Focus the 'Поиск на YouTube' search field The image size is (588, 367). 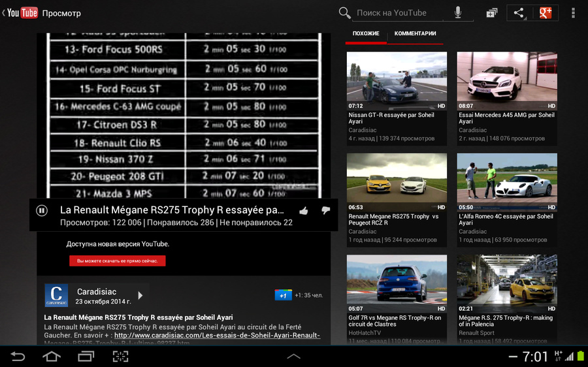pyautogui.click(x=397, y=13)
